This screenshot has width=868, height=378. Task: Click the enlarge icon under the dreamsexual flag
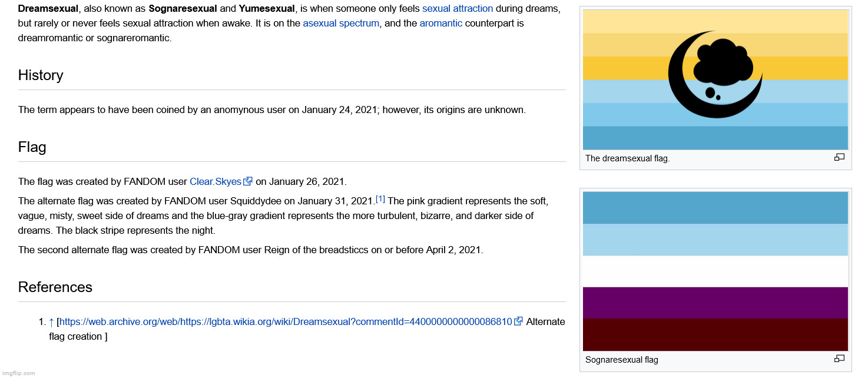[839, 157]
